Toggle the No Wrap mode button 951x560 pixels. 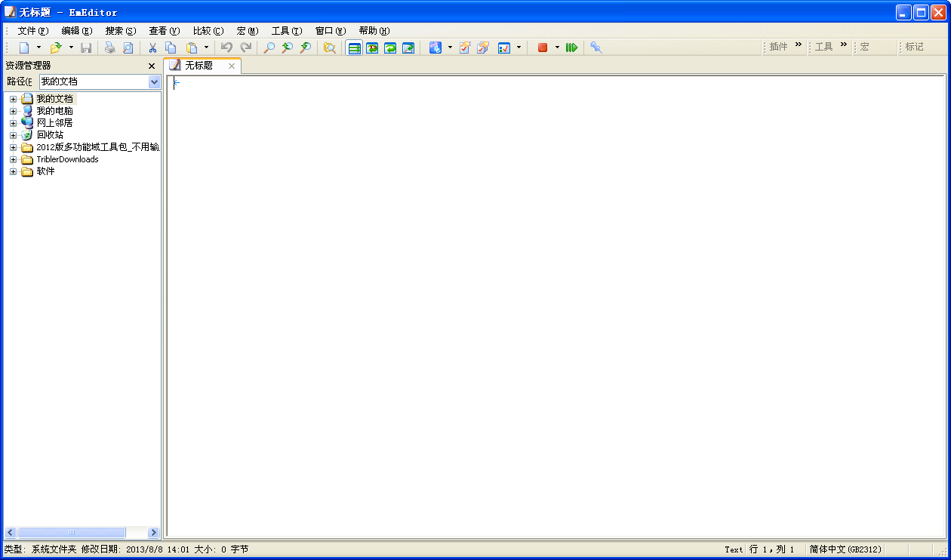[x=354, y=48]
